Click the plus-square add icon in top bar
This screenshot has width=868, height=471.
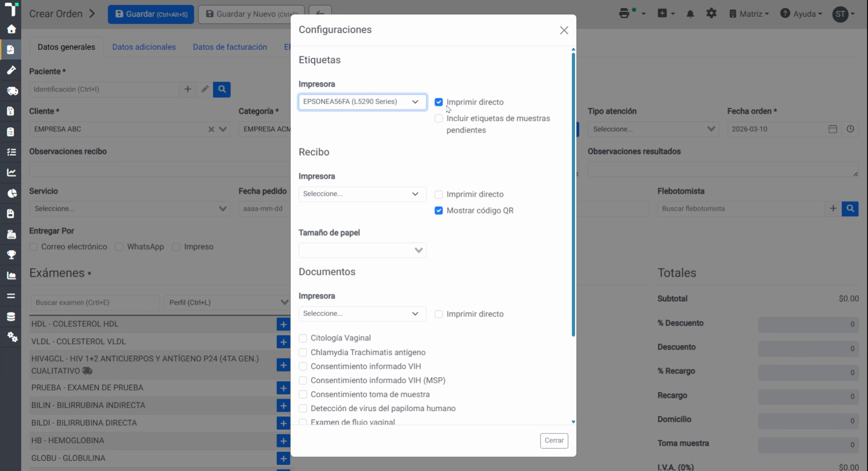point(662,13)
